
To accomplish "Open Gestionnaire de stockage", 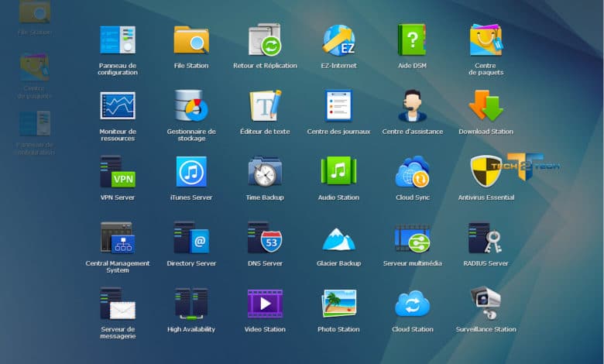I will click(191, 105).
